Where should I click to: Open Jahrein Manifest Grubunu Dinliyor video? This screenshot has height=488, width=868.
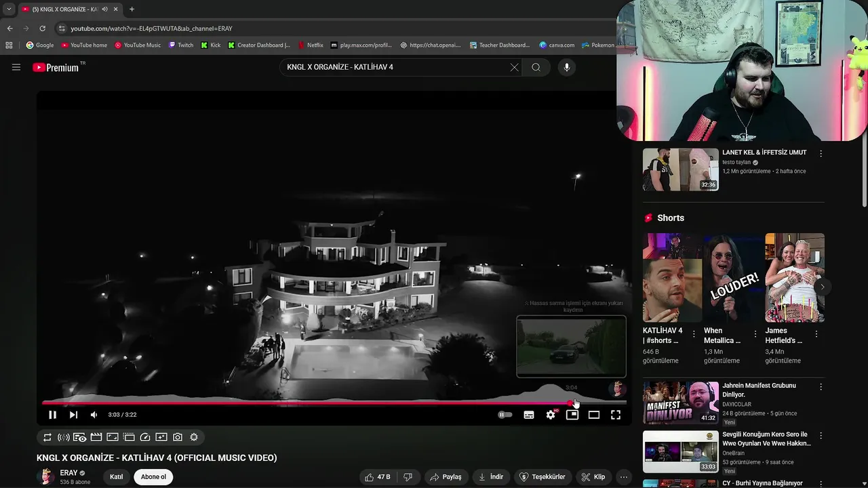click(x=680, y=403)
